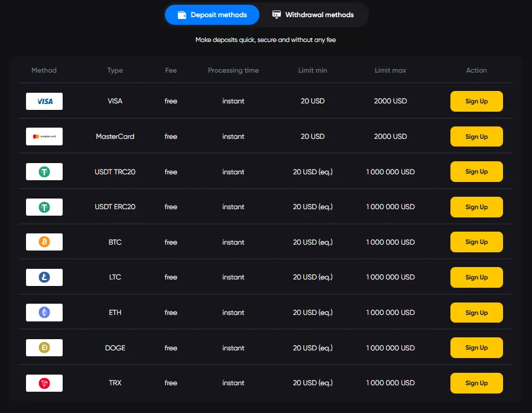Click the card payment icon on Withdrawal methods
The image size is (532, 413).
coord(275,15)
